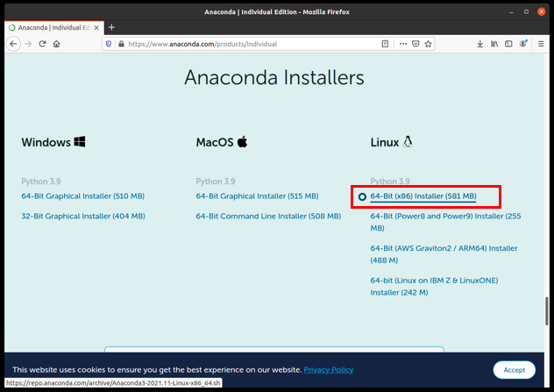Image resolution: width=554 pixels, height=392 pixels.
Task: Reload the current page
Action: [42, 44]
